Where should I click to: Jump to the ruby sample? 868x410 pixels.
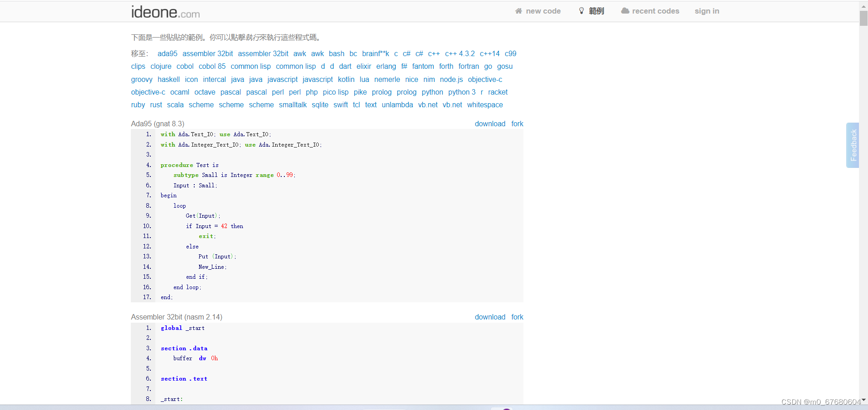pos(138,105)
